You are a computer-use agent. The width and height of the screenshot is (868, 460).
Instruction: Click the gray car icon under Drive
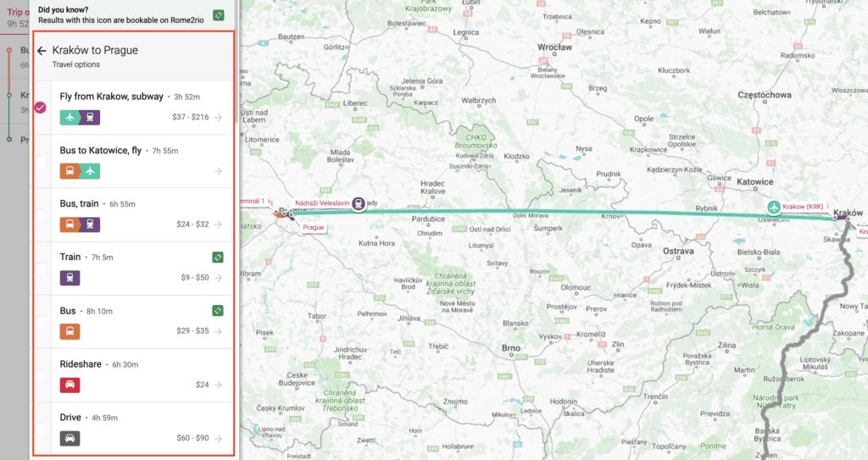(x=70, y=439)
